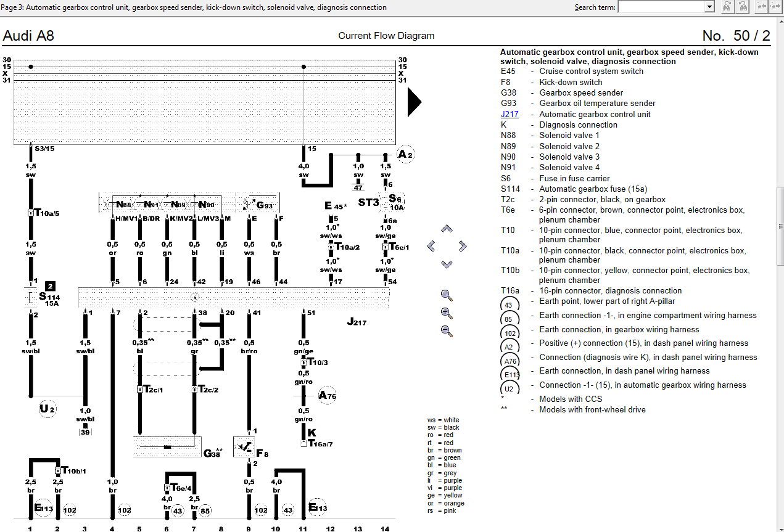The image size is (784, 532).
Task: Click 'Automatic gearbox fuse (15a)' legend entry
Action: [593, 189]
